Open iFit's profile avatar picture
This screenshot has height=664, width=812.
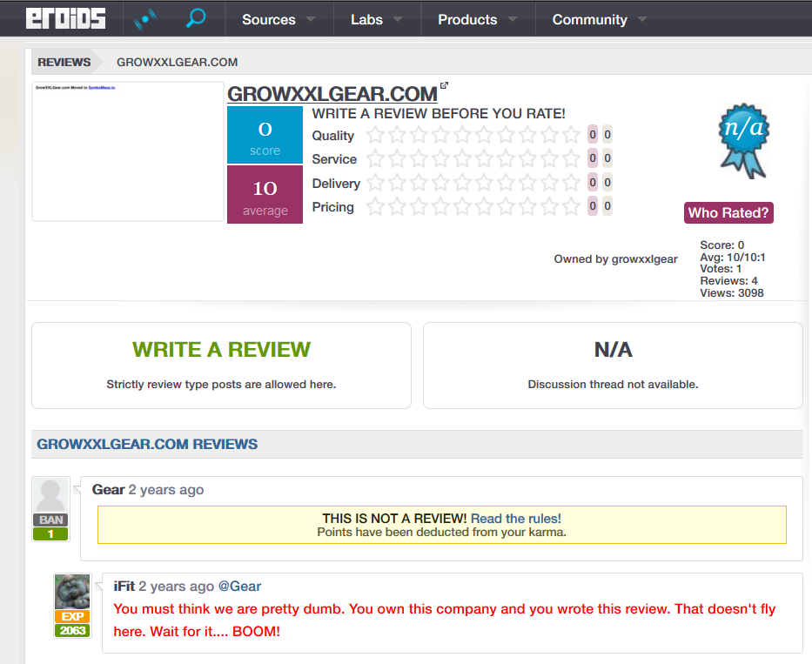pyautogui.click(x=72, y=592)
